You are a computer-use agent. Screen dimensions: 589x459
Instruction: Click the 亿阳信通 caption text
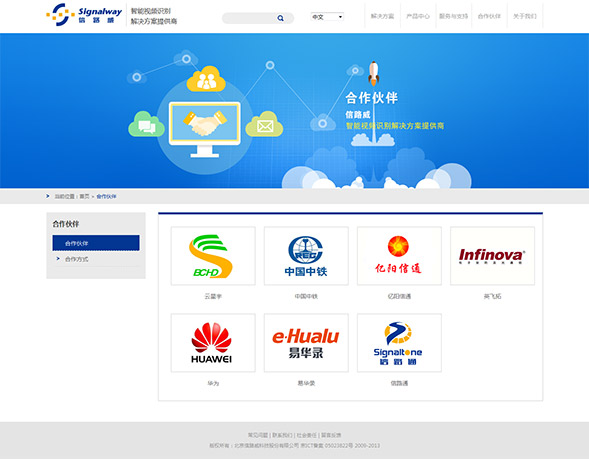399,296
